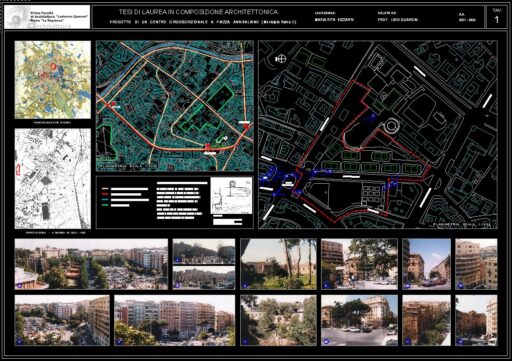The width and height of the screenshot is (512, 361).
Task: Open the colored Rome city map thumbnail
Action: pos(53,80)
